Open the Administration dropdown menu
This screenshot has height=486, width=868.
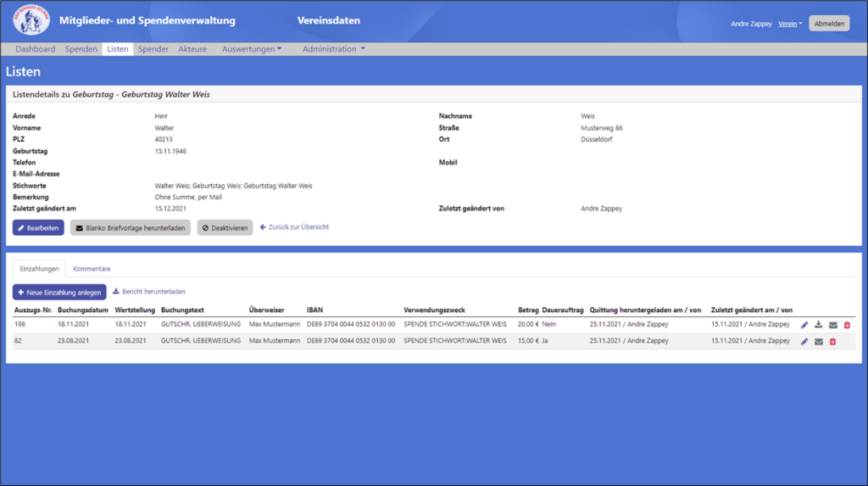pyautogui.click(x=334, y=48)
